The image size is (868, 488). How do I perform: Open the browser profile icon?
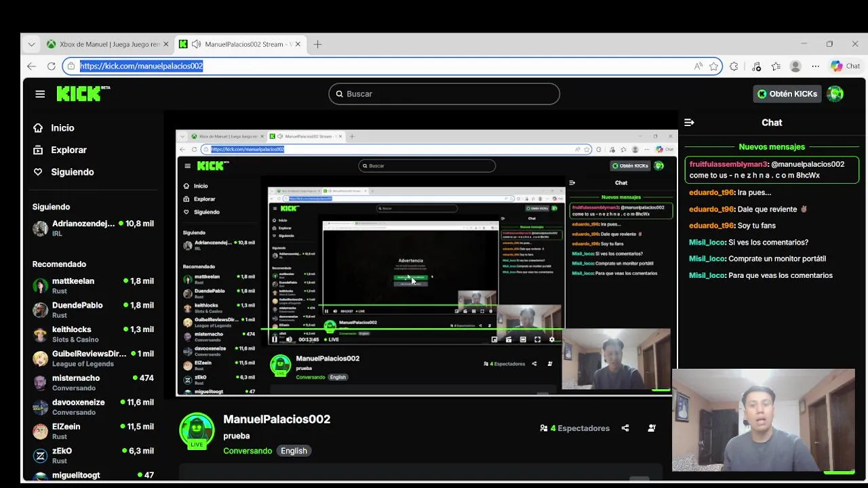795,66
